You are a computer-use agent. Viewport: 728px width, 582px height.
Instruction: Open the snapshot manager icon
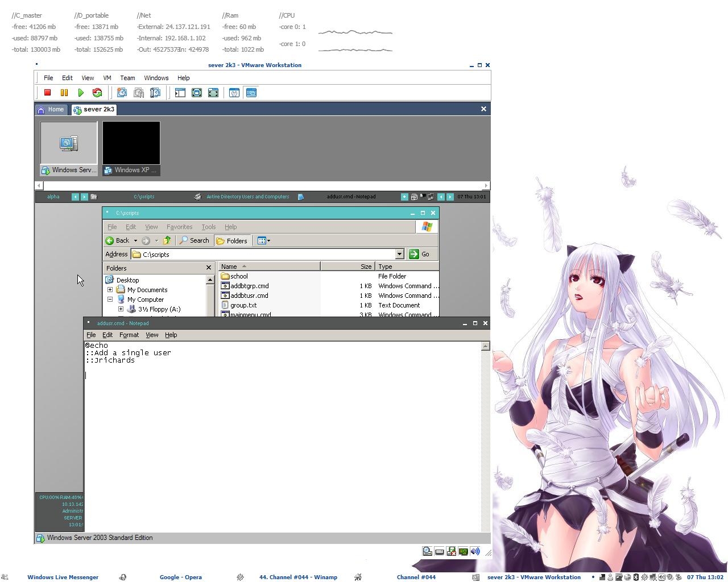[x=155, y=93]
